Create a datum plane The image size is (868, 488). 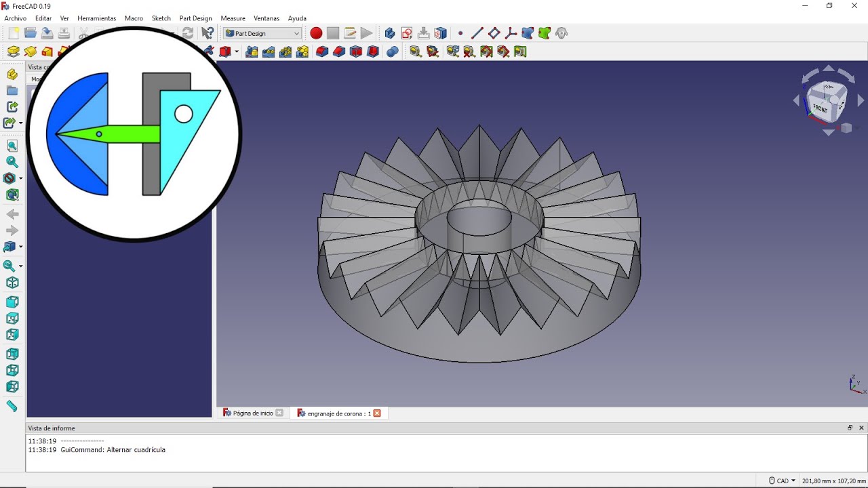click(x=494, y=33)
